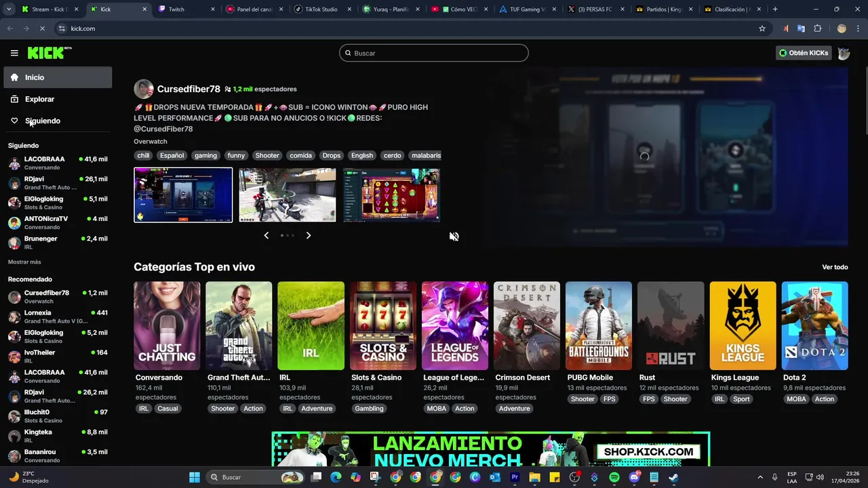Click Ver todo for top categories

click(x=835, y=267)
